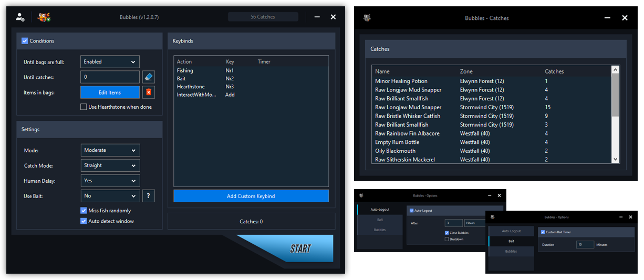Open the user settings icon in title bar
Viewport: 644px width, 280px height.
coord(20,17)
